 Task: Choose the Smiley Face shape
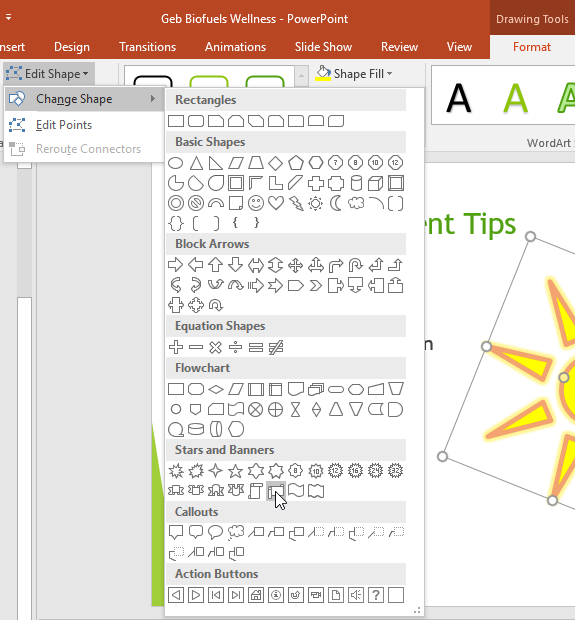coord(256,203)
